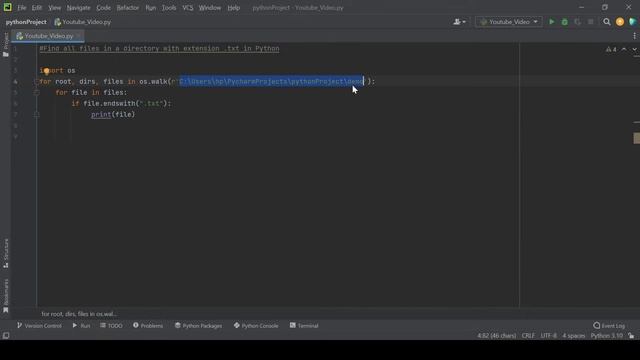Open the Python Packages tool window
640x360 pixels.
coord(198,326)
